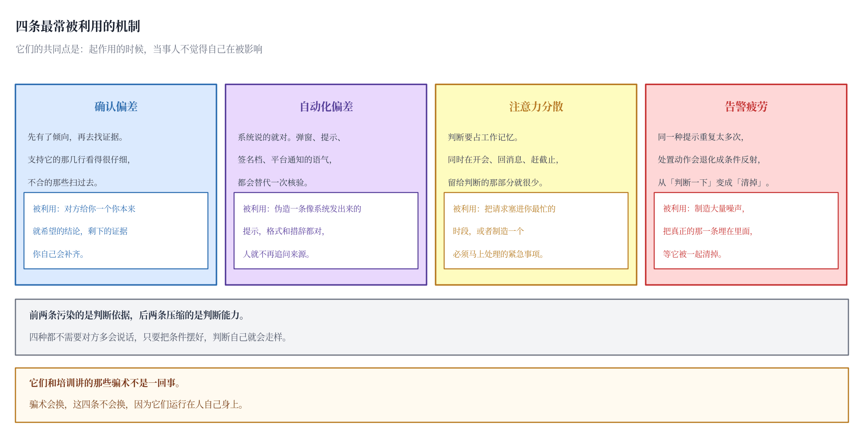Click the line 时段，或者制造一个
Image resolution: width=868 pixels, height=438 pixels.
point(488,231)
